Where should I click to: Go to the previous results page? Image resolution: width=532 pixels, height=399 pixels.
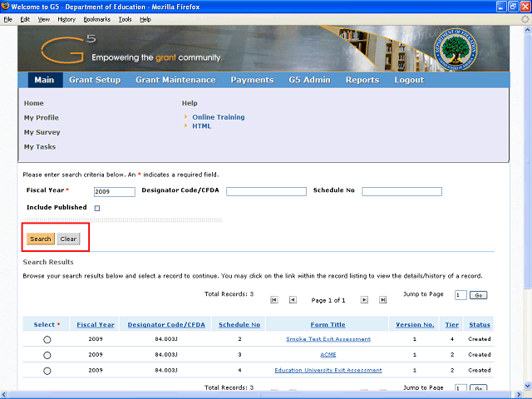293,299
